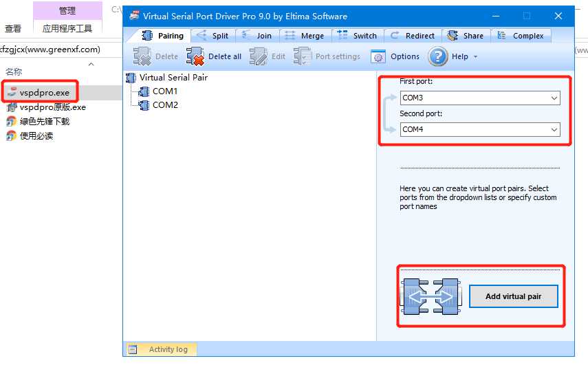Open the 查看 tab in Explorer
This screenshot has height=374, width=588.
(x=13, y=28)
